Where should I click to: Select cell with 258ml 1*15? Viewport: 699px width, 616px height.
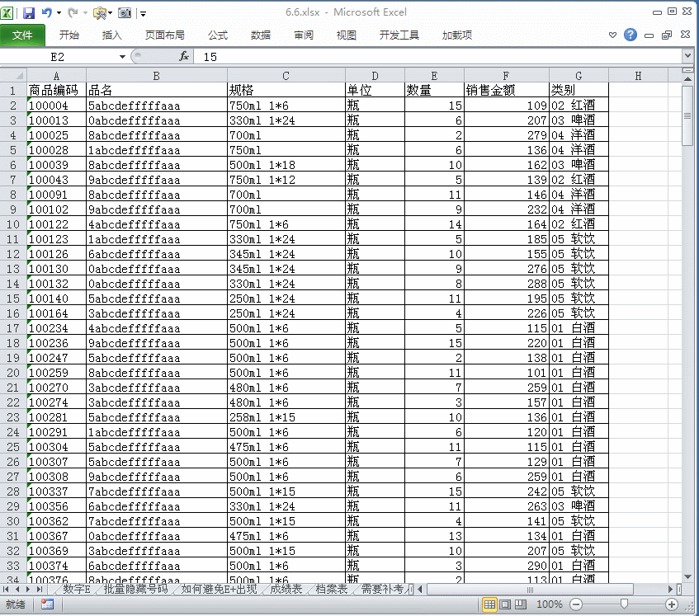286,417
